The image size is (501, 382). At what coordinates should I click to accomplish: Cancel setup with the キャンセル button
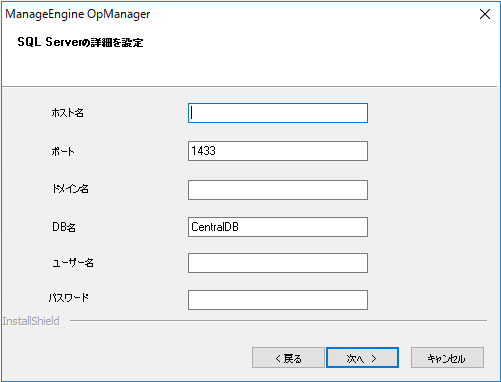pos(447,358)
